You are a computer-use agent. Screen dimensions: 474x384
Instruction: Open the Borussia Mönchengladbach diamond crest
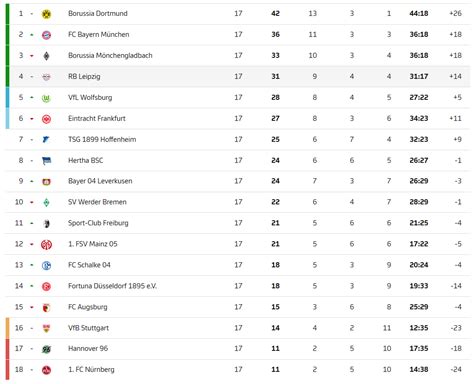[x=46, y=56]
